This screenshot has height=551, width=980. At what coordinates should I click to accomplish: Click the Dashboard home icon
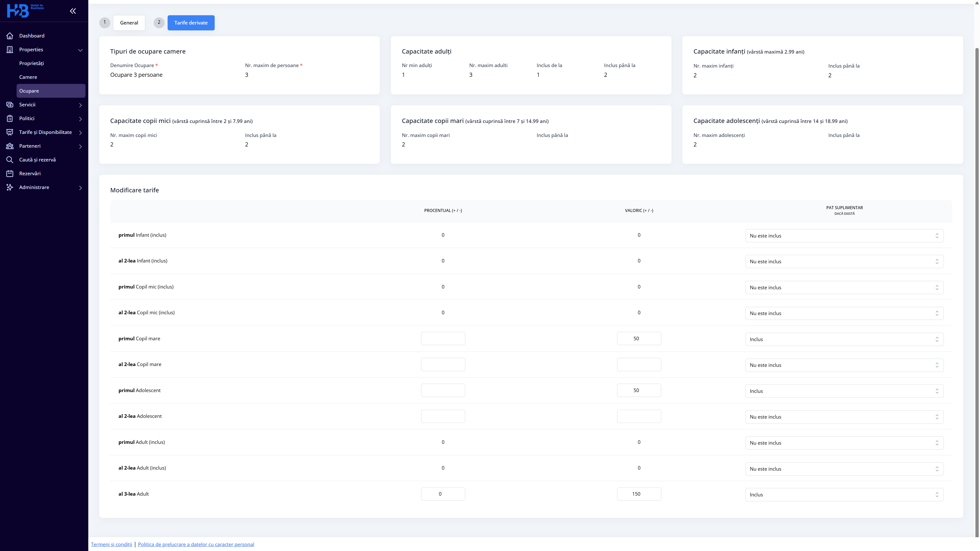point(10,36)
